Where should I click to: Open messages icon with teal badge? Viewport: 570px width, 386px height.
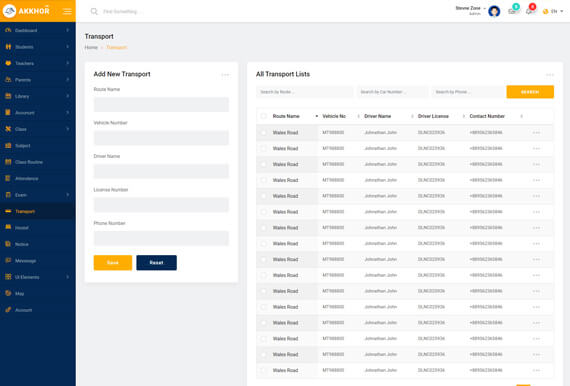tap(513, 11)
